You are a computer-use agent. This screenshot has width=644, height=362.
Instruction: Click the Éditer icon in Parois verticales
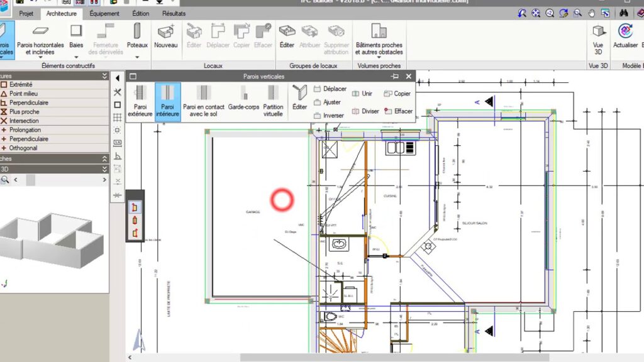coord(300,98)
